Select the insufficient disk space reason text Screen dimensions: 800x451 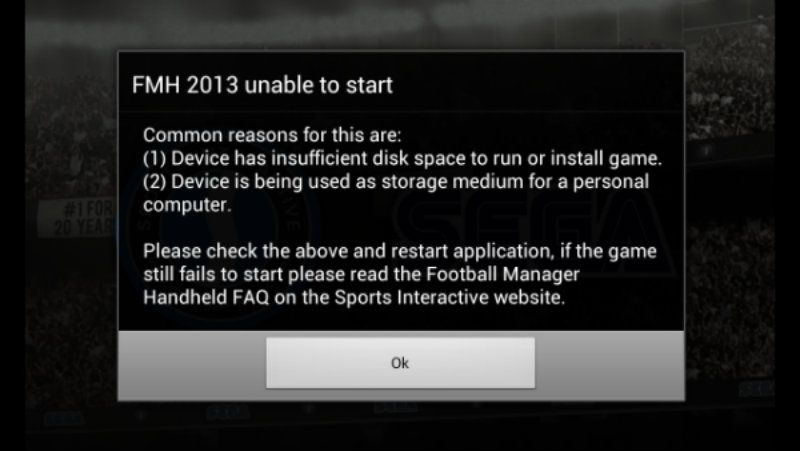402,159
